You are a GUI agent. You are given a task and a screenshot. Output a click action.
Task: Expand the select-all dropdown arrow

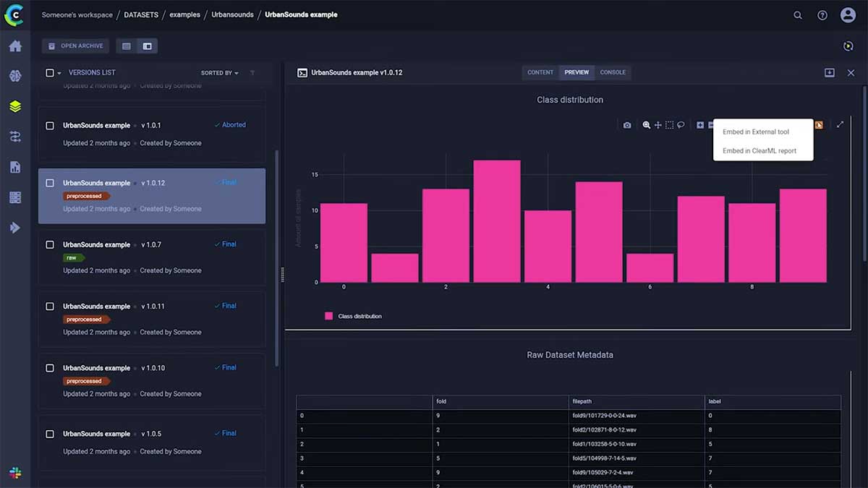(x=59, y=73)
